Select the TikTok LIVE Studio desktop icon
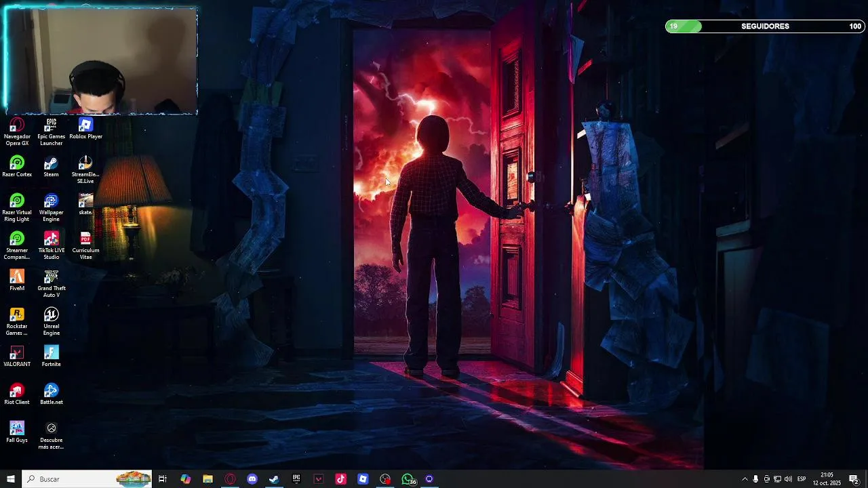This screenshot has height=488, width=868. point(51,246)
